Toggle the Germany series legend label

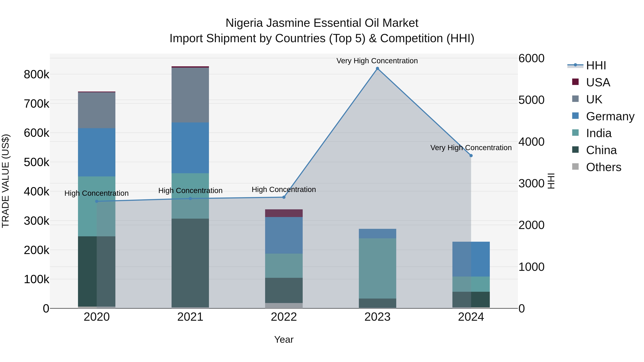point(610,116)
